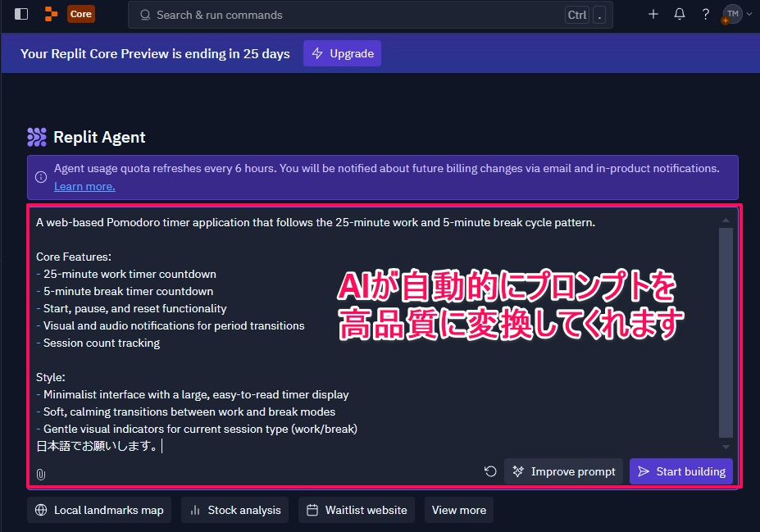760x532 pixels.
Task: Toggle the sidebar panel icon
Action: pos(21,14)
